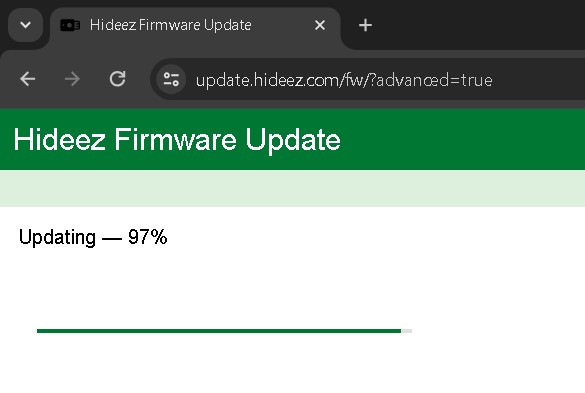This screenshot has height=393, width=585.
Task: Click the advanced=true part of URL
Action: tap(434, 80)
